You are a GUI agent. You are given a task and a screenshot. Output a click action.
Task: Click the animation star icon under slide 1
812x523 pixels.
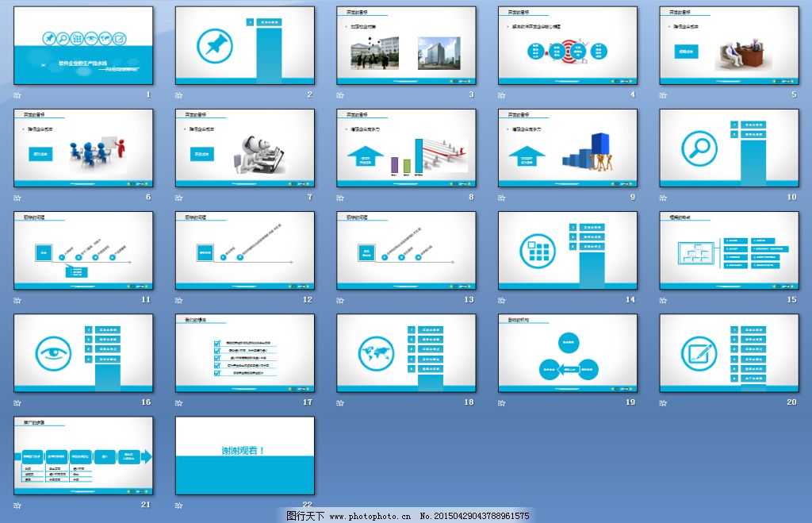tap(17, 94)
